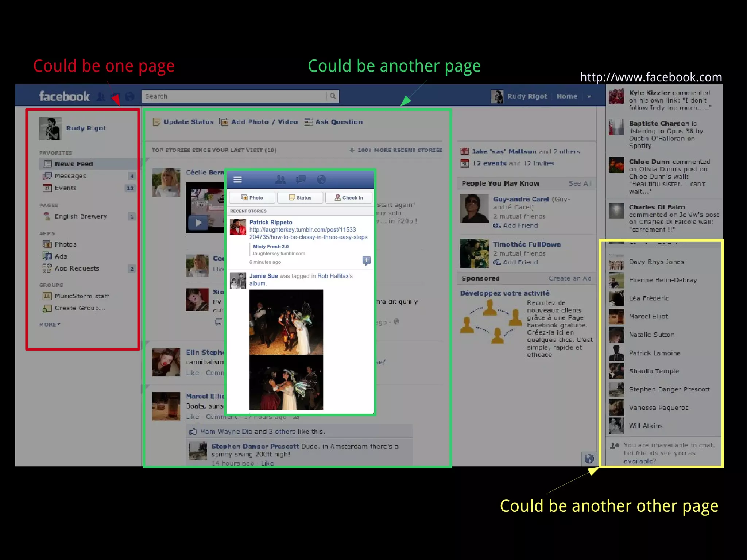Viewport: 747px width, 560px height.
Task: Click See All for People You May Know
Action: coord(580,184)
